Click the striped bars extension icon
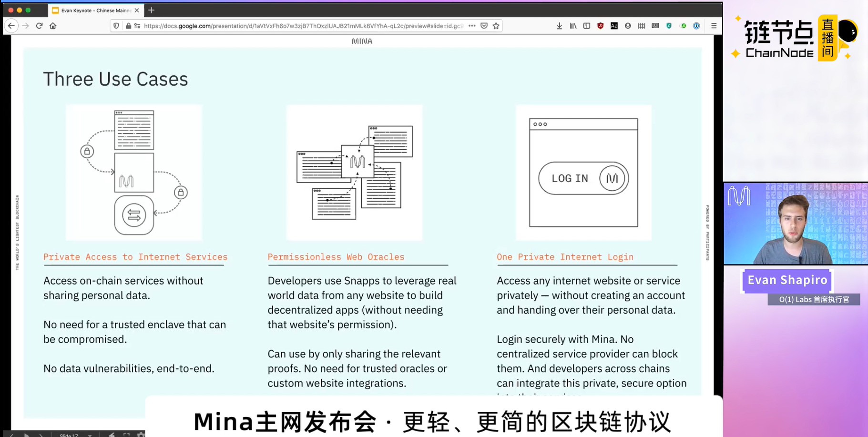Viewport: 868px width, 437px height. coord(642,26)
